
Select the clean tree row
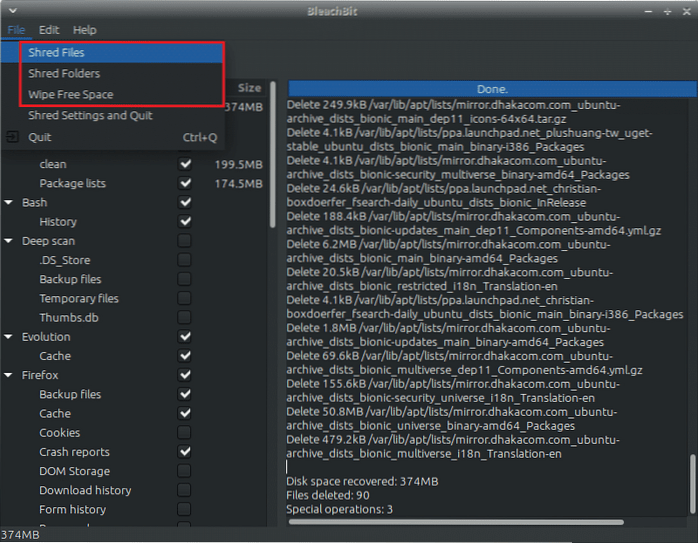(134, 164)
